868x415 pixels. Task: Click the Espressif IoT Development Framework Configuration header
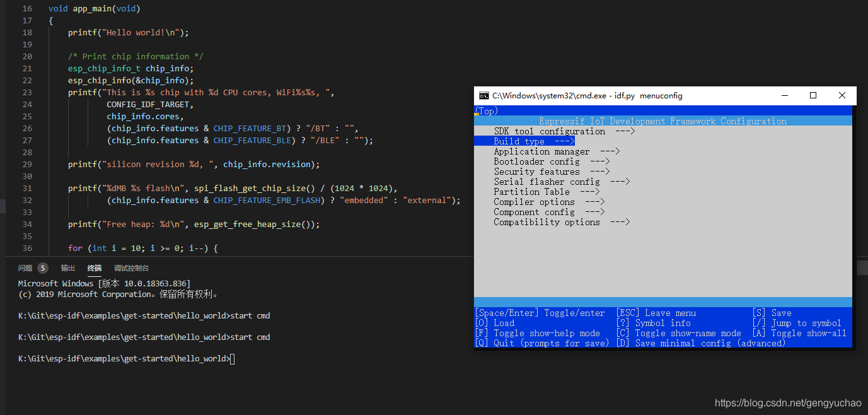[663, 121]
